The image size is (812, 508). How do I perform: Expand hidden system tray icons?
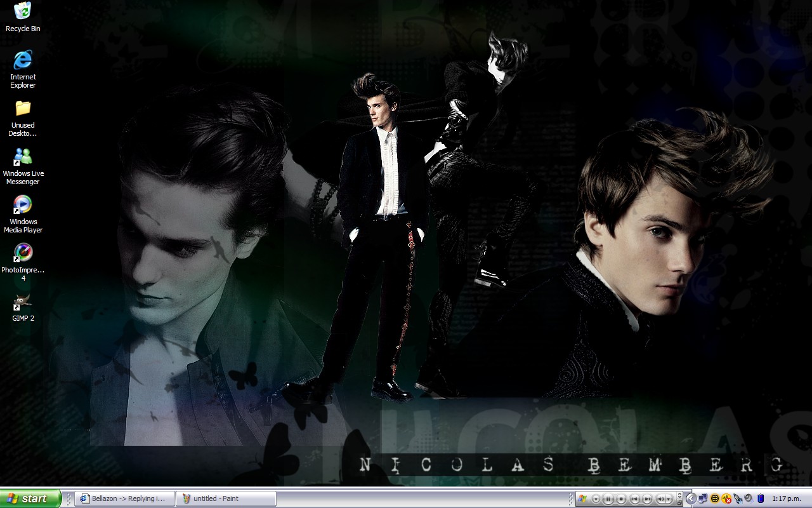691,498
